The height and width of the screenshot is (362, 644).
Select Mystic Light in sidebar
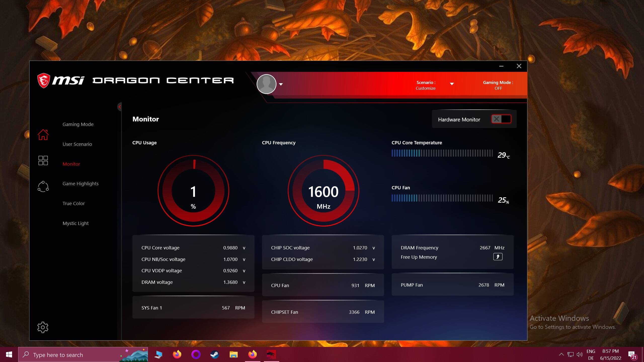coord(76,223)
